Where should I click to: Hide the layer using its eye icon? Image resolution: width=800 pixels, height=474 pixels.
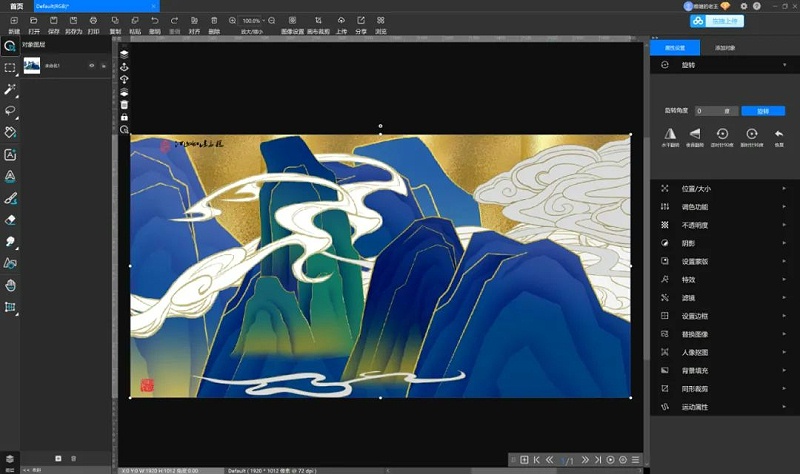click(x=91, y=66)
